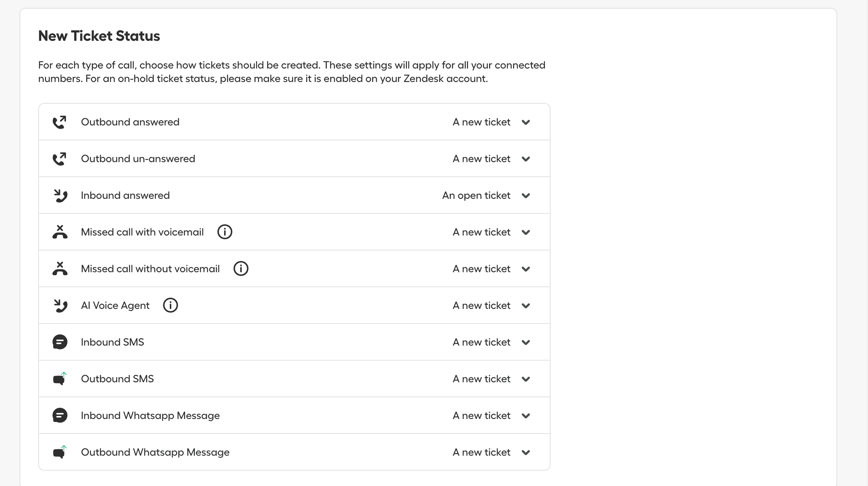Click the Inbound SMS chat bubble icon

point(60,342)
